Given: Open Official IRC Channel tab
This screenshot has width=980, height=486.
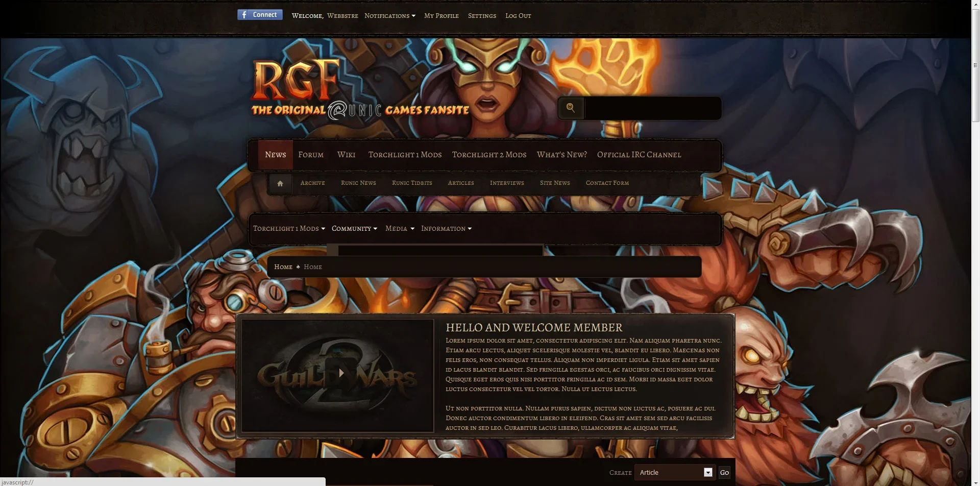Looking at the screenshot, I should 639,155.
